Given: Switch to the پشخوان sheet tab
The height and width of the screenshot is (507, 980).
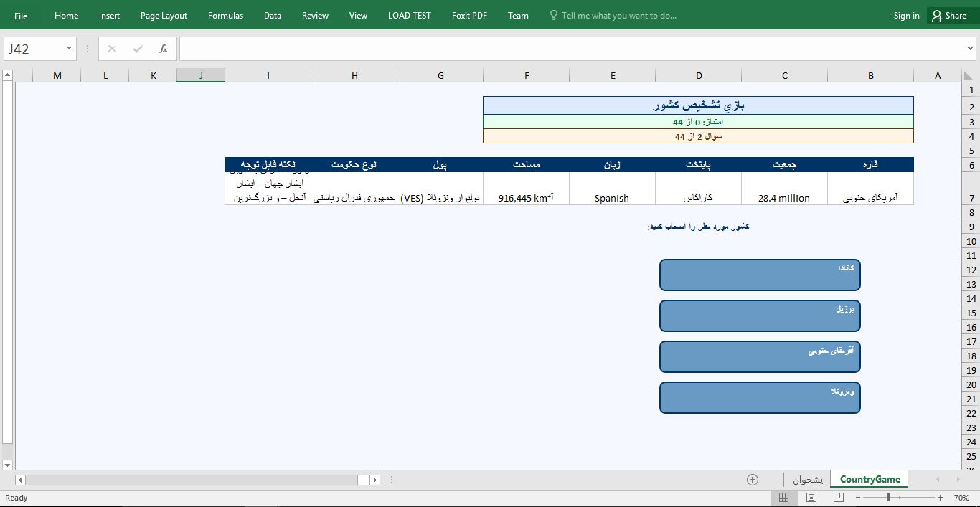Looking at the screenshot, I should (808, 480).
